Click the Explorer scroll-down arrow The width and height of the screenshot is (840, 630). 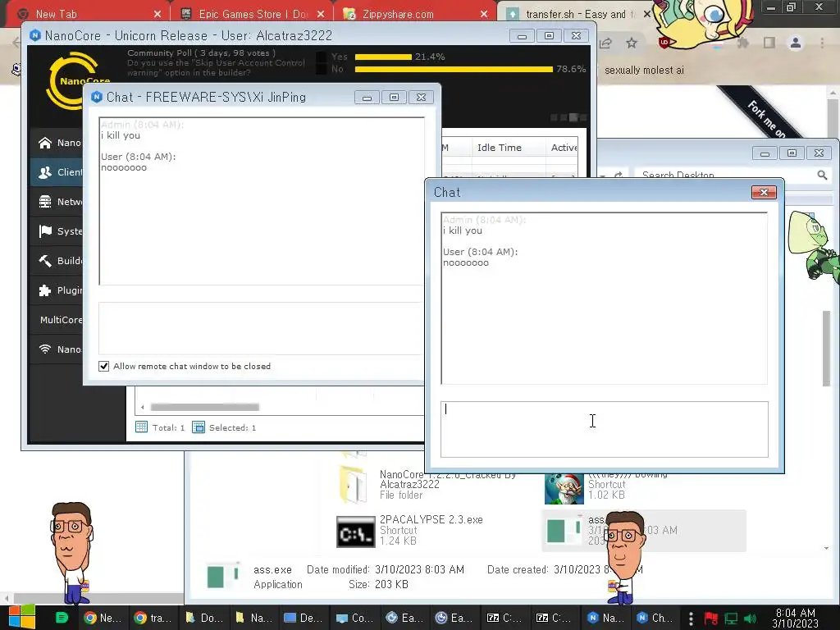(826, 548)
